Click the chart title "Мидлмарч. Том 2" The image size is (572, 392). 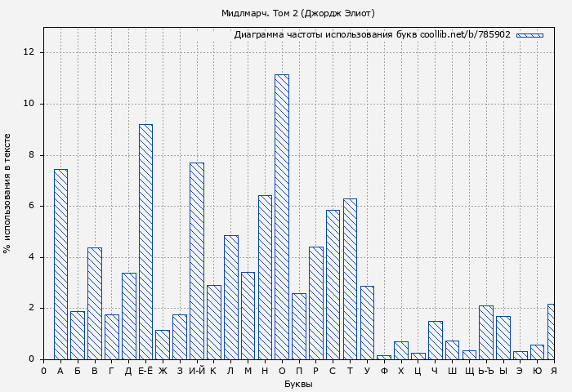(298, 13)
